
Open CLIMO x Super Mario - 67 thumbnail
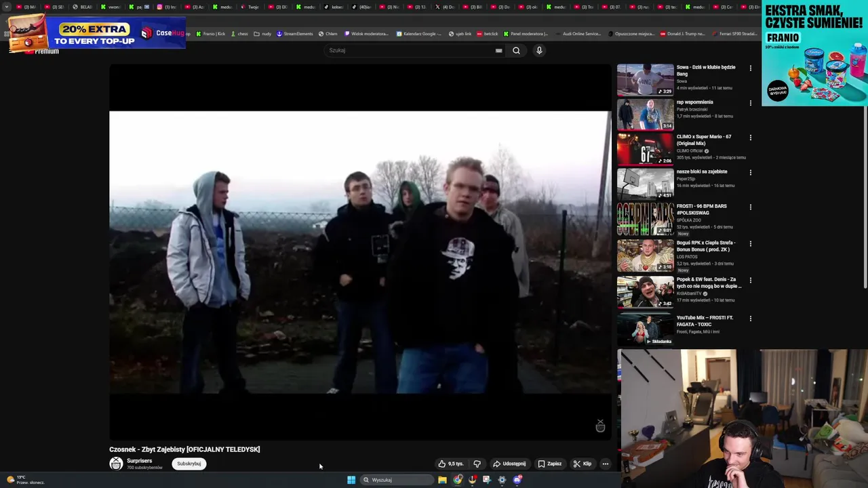[646, 149]
